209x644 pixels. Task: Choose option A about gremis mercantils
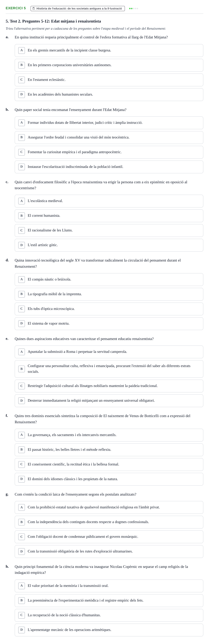coord(109,51)
